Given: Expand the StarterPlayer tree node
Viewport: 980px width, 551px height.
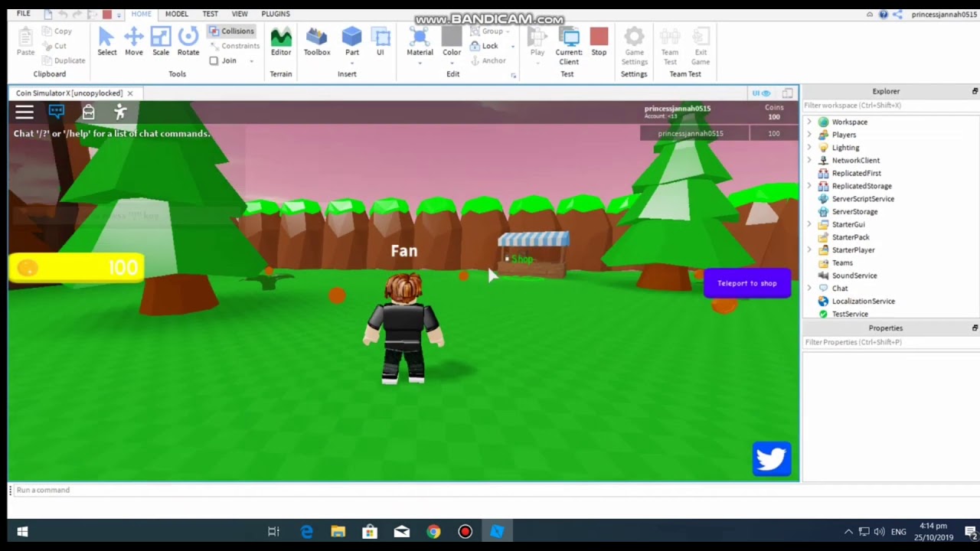Looking at the screenshot, I should 809,250.
